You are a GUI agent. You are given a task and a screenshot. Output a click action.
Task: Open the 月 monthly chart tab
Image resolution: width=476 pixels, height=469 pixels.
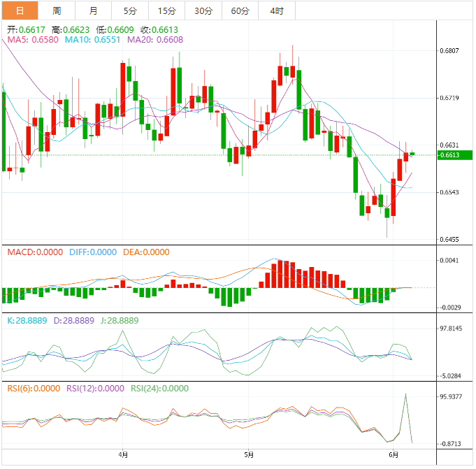pyautogui.click(x=94, y=10)
